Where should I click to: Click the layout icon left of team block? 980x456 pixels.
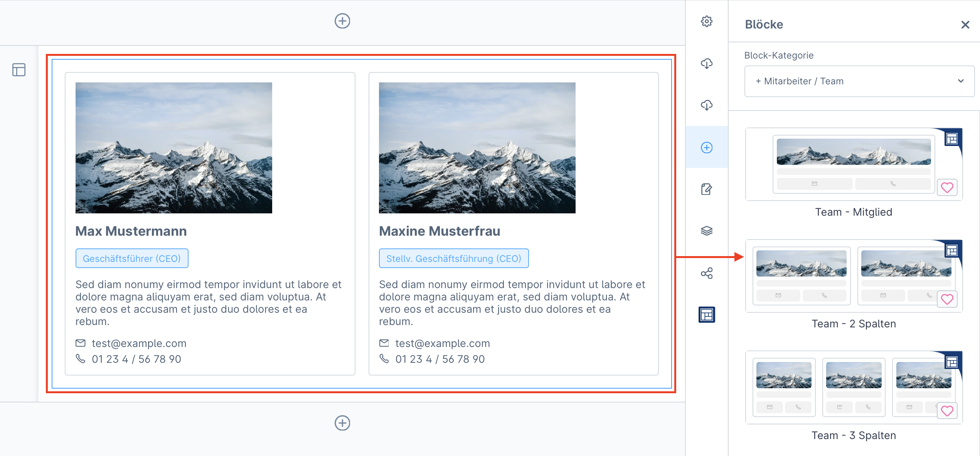(x=19, y=70)
